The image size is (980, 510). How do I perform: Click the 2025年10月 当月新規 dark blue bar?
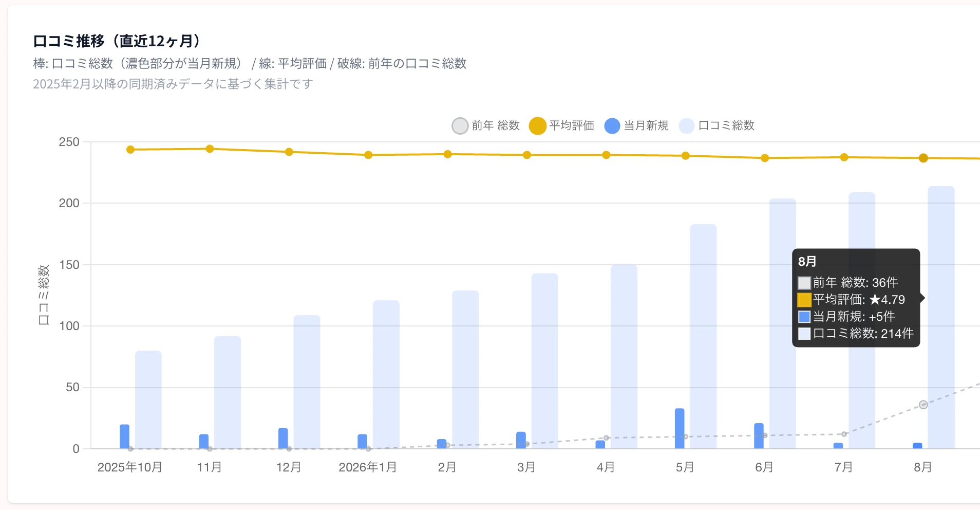click(124, 436)
